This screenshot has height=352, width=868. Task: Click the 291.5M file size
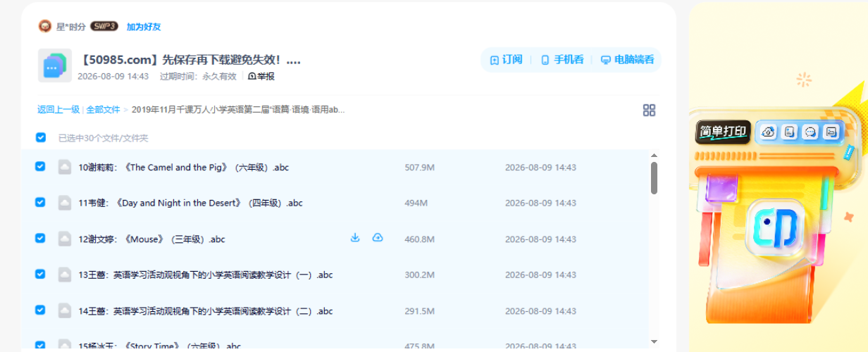click(x=420, y=311)
